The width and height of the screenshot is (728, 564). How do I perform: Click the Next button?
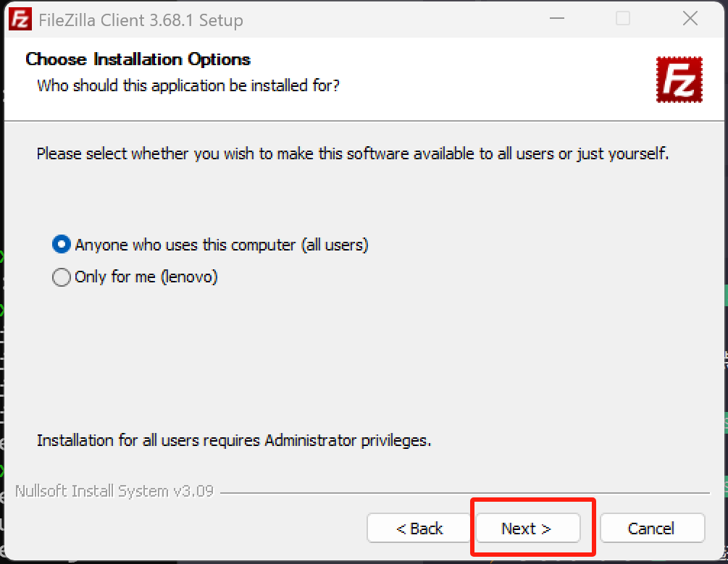(x=527, y=528)
